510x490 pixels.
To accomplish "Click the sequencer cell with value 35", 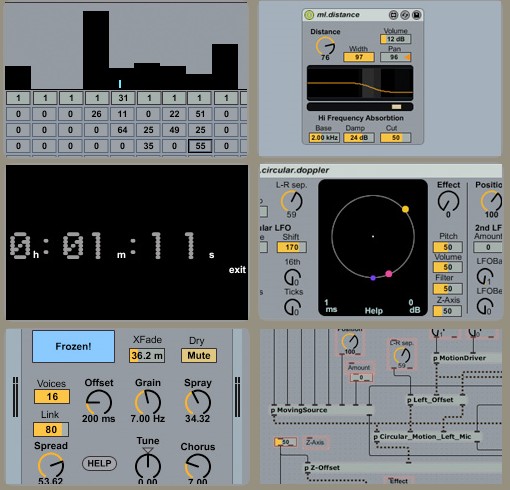I will tap(148, 146).
